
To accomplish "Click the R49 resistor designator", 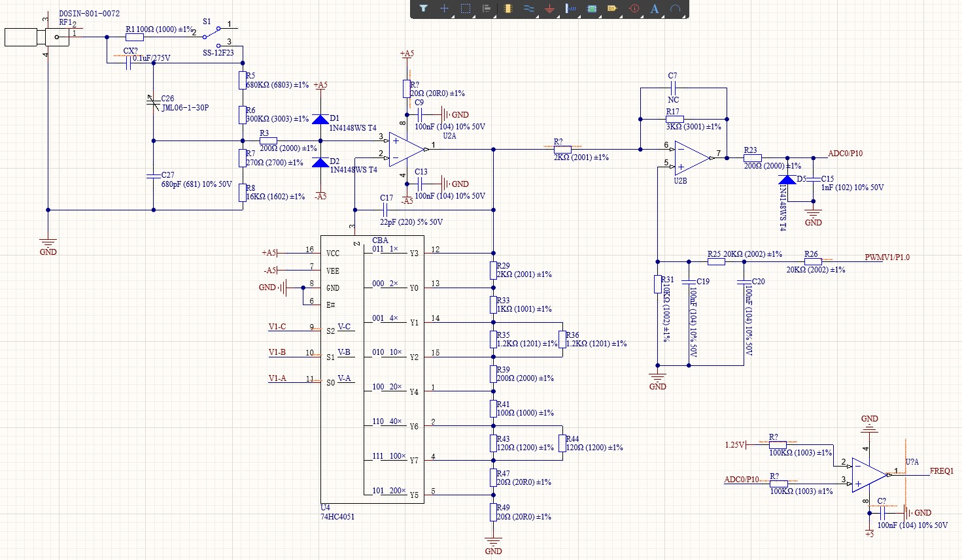I will coord(503,508).
